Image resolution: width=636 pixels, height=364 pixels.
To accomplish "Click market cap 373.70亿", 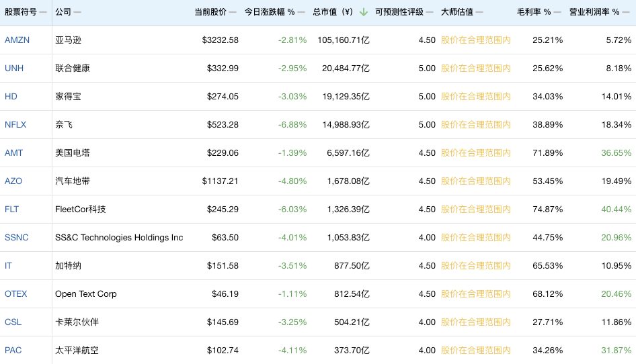I will pyautogui.click(x=352, y=350).
